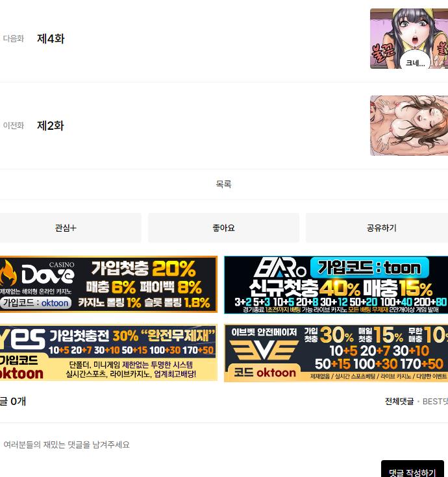Open the YES 가입첫충전 30% banner
The width and height of the screenshot is (448, 477).
[x=108, y=352]
